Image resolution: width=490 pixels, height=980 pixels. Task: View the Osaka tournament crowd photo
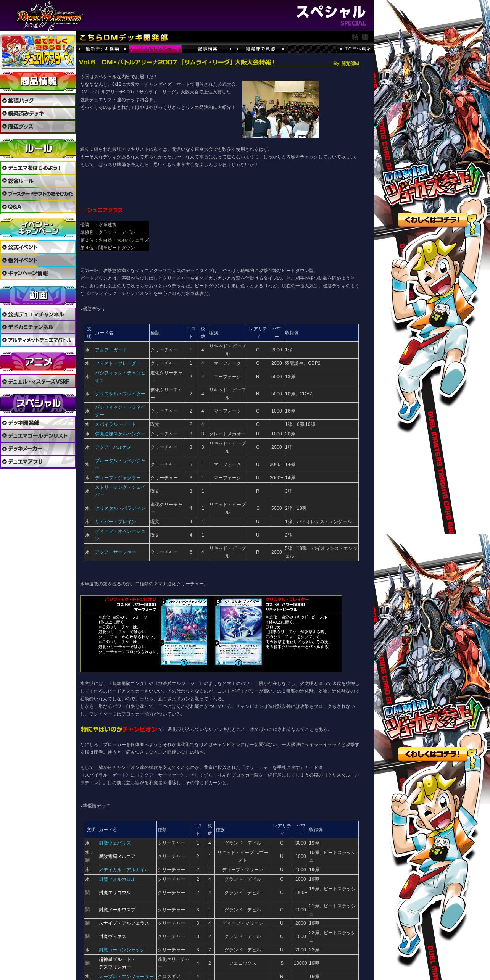click(280, 109)
